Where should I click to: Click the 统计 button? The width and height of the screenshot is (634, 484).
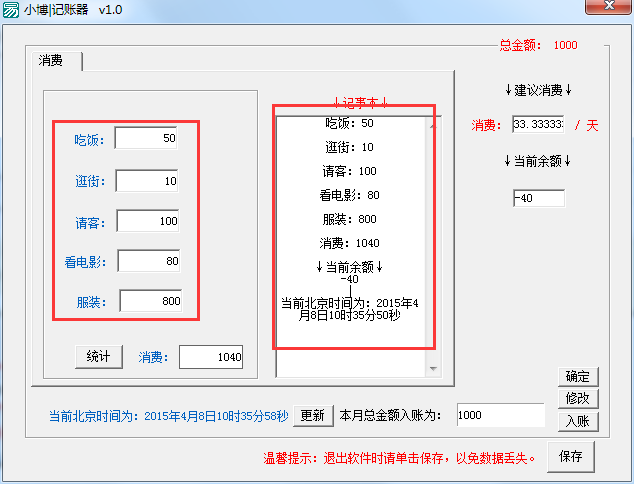[99, 357]
